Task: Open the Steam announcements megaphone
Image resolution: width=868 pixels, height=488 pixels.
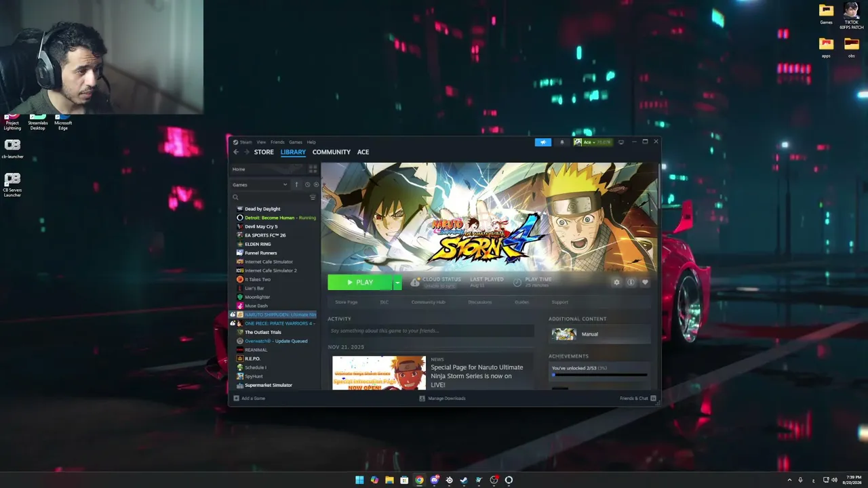Action: pos(543,142)
